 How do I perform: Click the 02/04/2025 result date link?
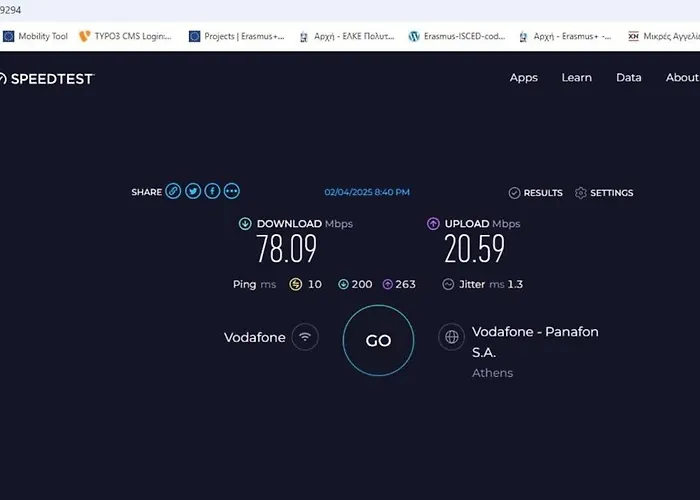pyautogui.click(x=366, y=192)
